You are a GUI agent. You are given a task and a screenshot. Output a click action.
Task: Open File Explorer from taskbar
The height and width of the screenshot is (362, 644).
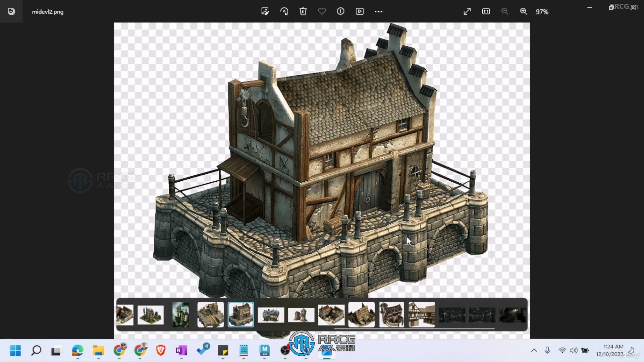pos(99,351)
